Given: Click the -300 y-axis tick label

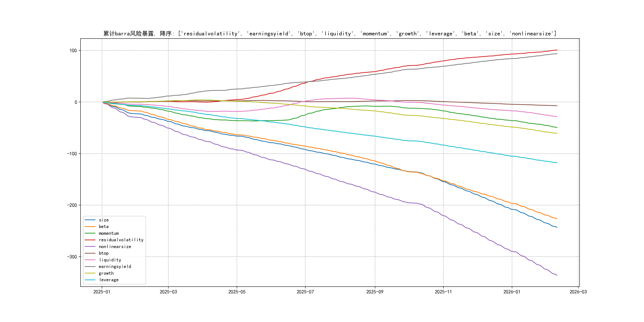Looking at the screenshot, I should tap(72, 257).
